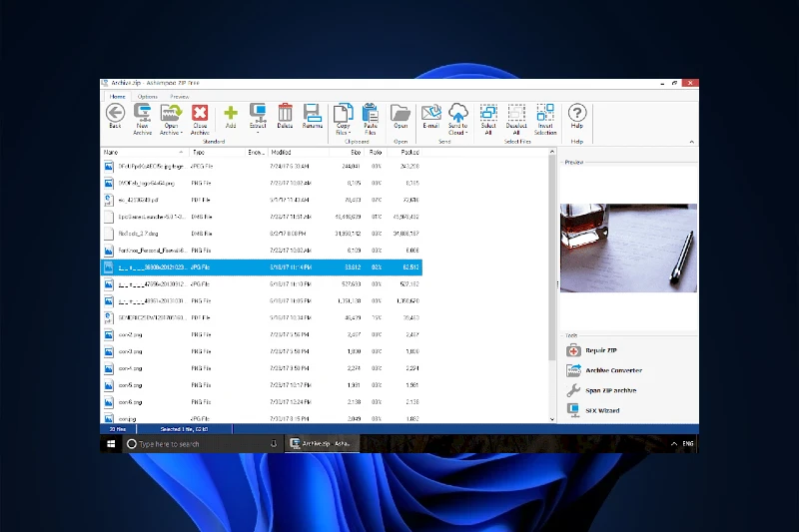The image size is (799, 532).
Task: Expand the Extract dropdown arrow
Action: tap(258, 133)
